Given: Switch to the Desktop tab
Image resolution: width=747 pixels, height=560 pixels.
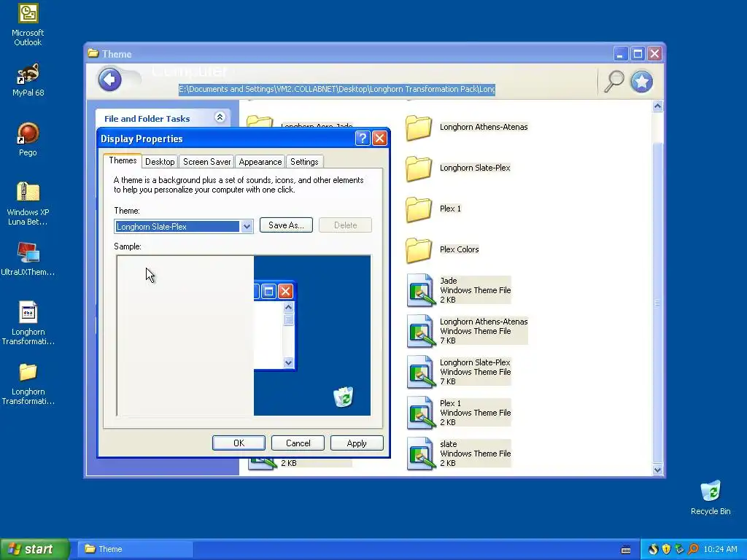Looking at the screenshot, I should (160, 161).
